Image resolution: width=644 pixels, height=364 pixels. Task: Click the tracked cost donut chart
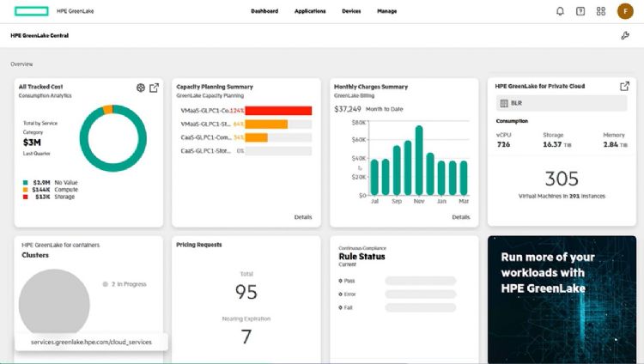pos(113,138)
